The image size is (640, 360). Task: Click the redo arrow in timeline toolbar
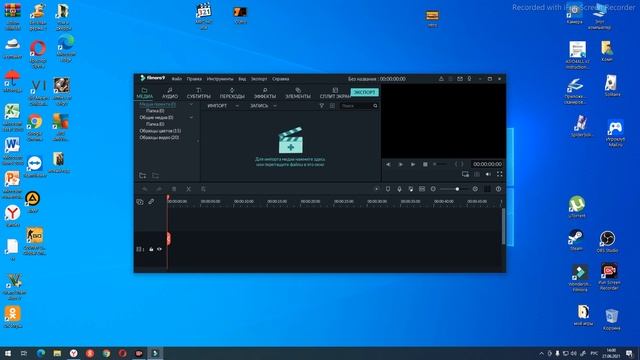[x=159, y=189]
